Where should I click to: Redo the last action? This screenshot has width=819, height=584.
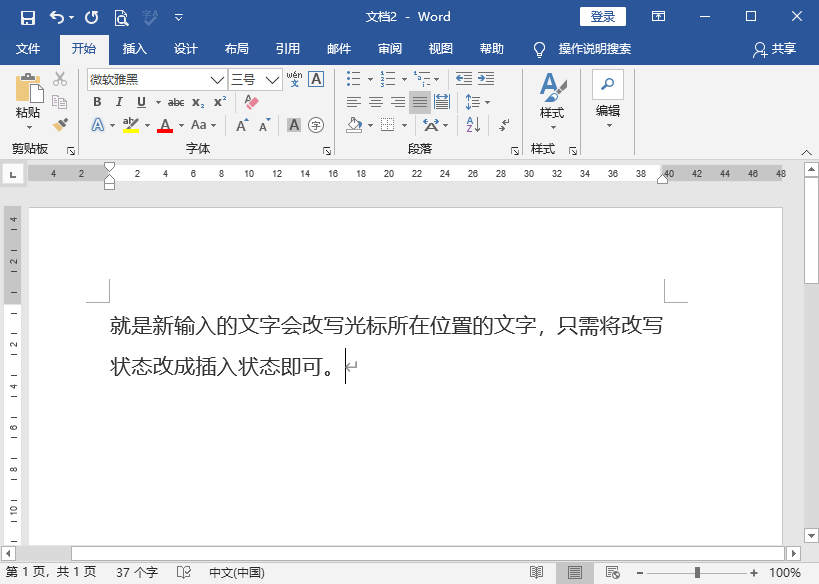coord(92,18)
